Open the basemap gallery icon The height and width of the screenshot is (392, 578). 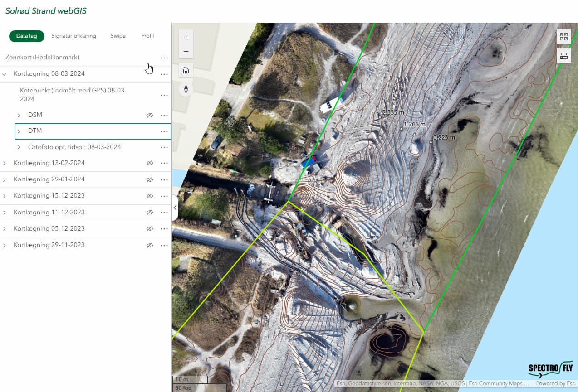564,37
